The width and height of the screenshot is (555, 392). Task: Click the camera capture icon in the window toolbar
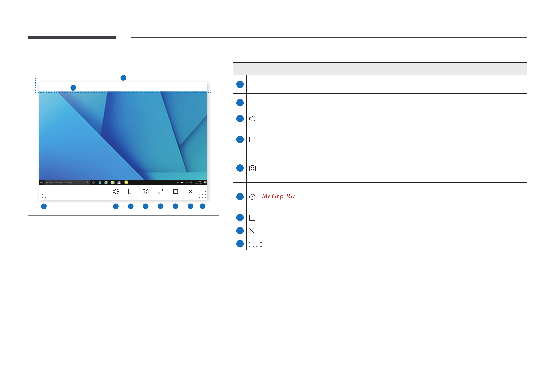(145, 192)
